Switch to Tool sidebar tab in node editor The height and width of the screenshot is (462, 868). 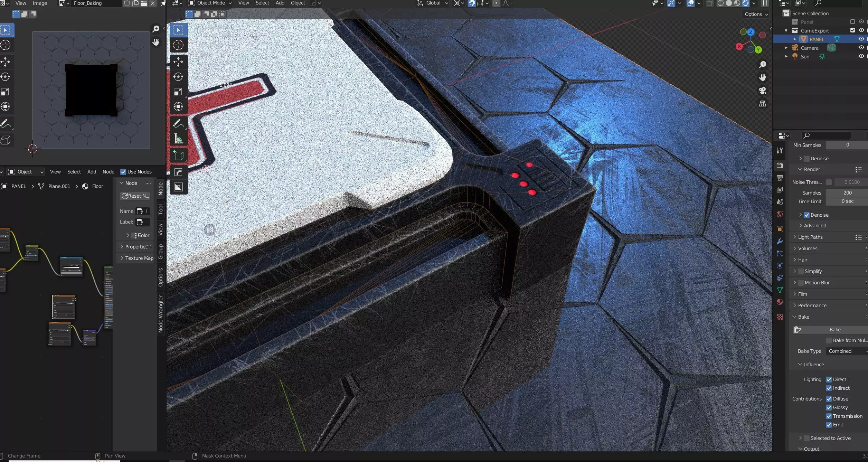(160, 209)
